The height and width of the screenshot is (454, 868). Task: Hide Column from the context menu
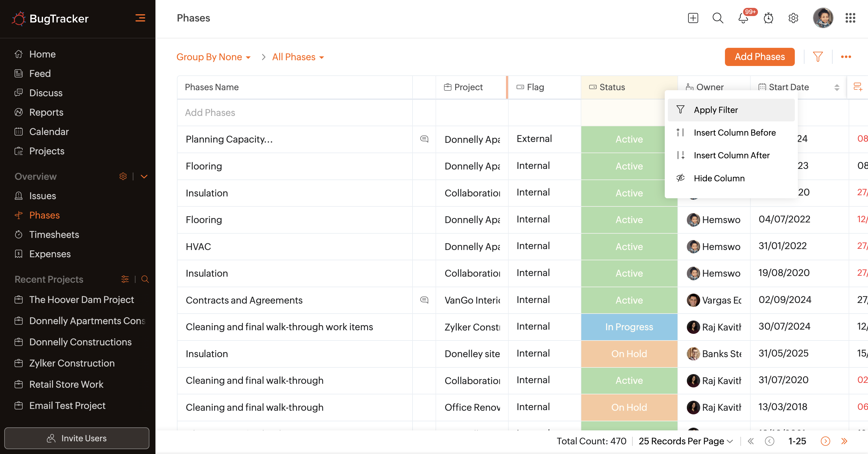pyautogui.click(x=719, y=178)
